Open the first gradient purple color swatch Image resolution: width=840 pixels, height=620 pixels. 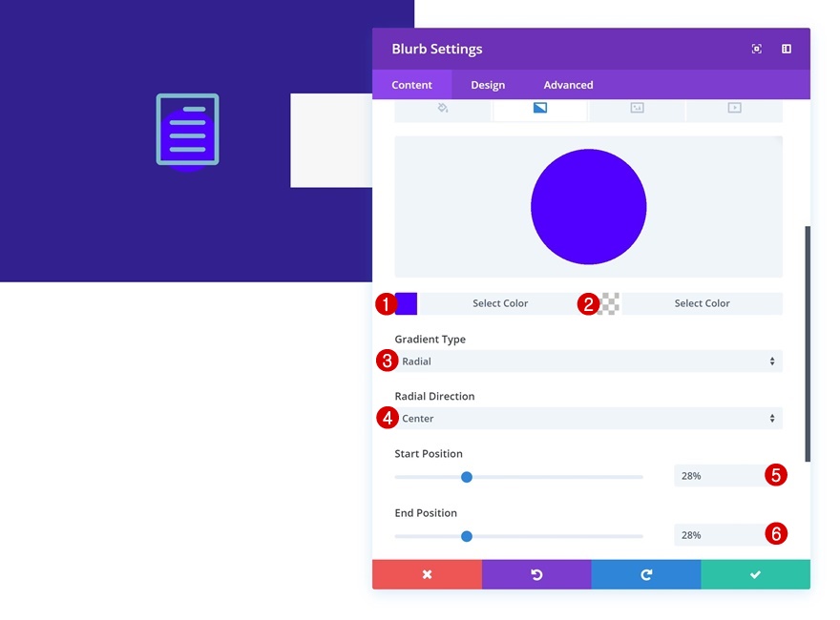pos(406,303)
